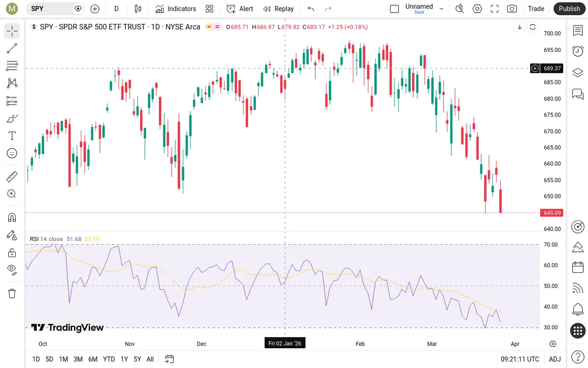Image resolution: width=588 pixels, height=368 pixels.
Task: Open the layout setup square icon
Action: coord(394,9)
